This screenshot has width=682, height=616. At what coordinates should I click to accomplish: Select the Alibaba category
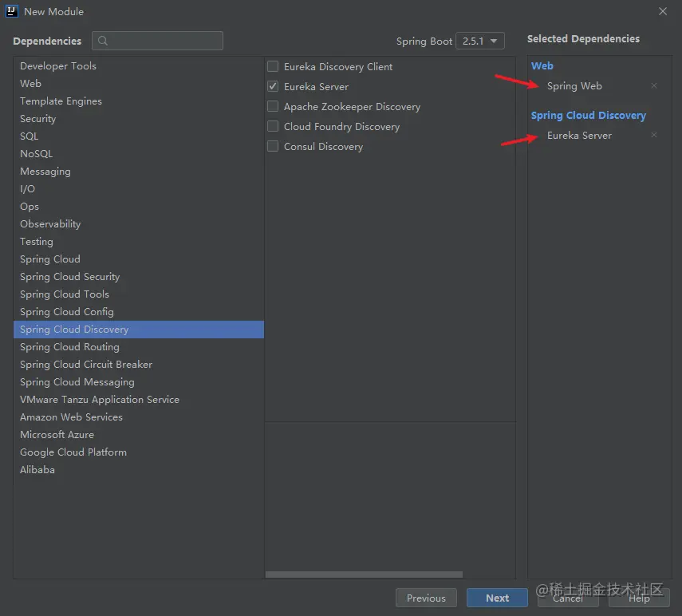tap(139, 469)
